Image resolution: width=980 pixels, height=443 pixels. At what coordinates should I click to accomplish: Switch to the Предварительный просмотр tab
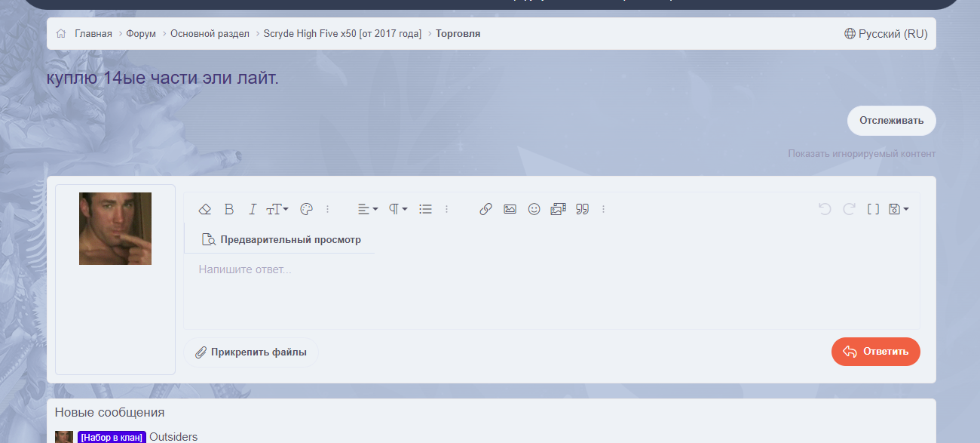tap(281, 240)
